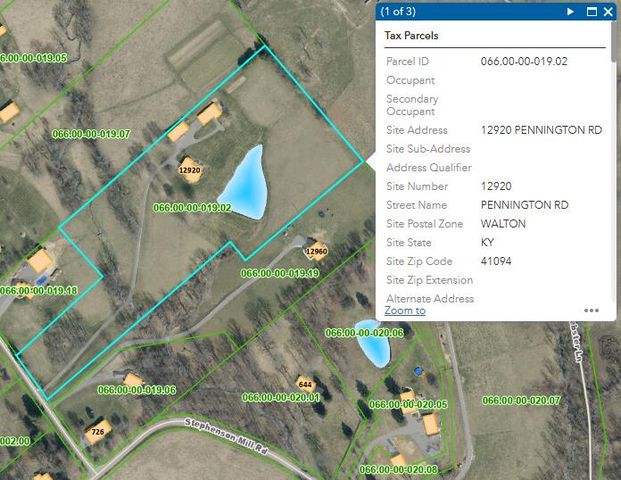Screen dimensions: 621x480
Task: Click building marker labeled 12920
Action: tap(190, 170)
